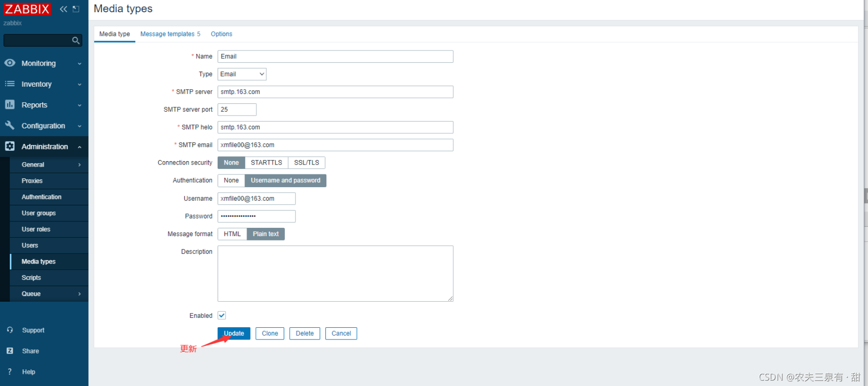Open the Help link
Image resolution: width=868 pixels, height=386 pixels.
(x=28, y=372)
